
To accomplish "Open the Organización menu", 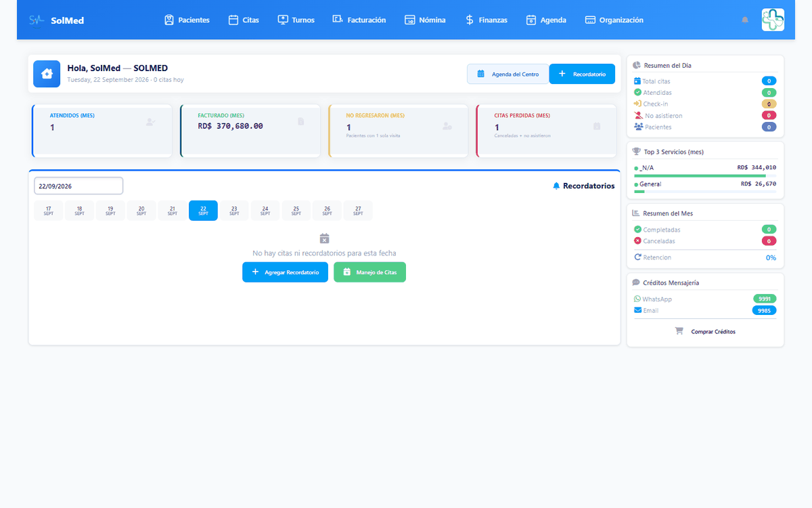I will coord(614,20).
